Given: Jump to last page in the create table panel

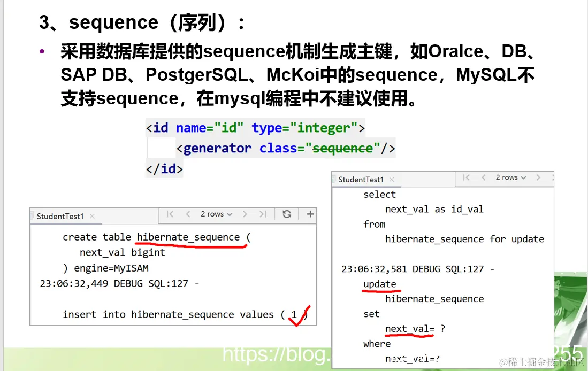Looking at the screenshot, I should tap(263, 214).
